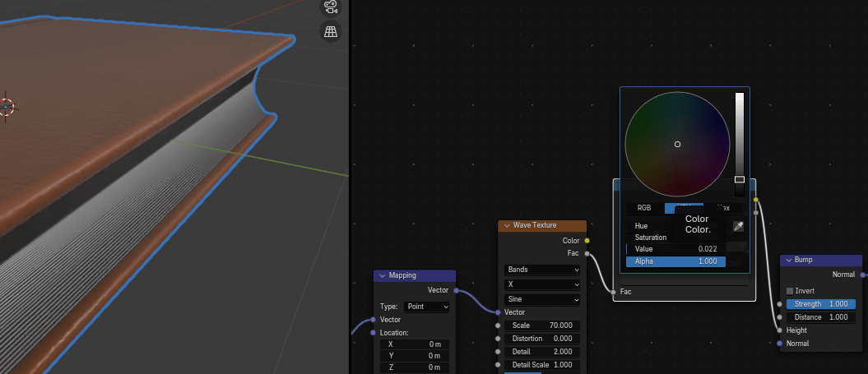
Task: Collapse the Wave Texture node
Action: click(507, 225)
